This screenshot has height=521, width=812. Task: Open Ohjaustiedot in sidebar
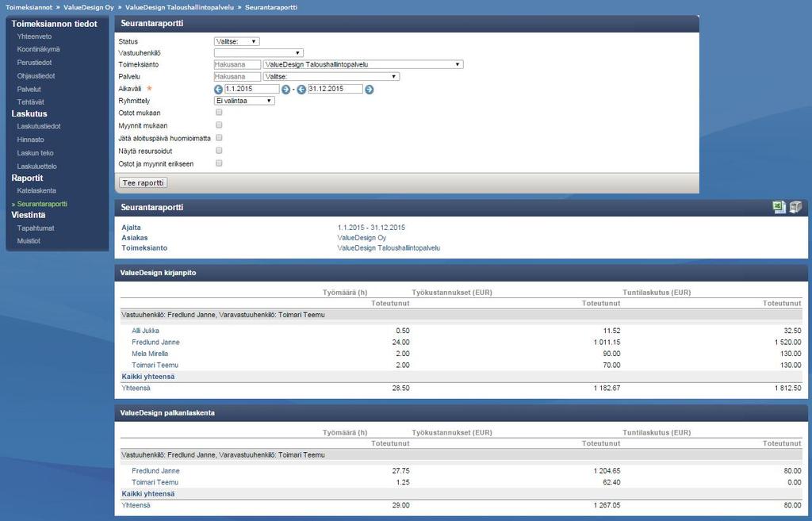click(36, 76)
